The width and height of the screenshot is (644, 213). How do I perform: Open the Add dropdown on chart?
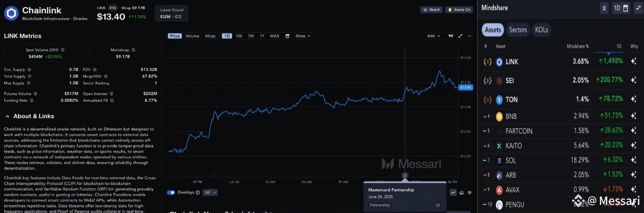click(433, 36)
